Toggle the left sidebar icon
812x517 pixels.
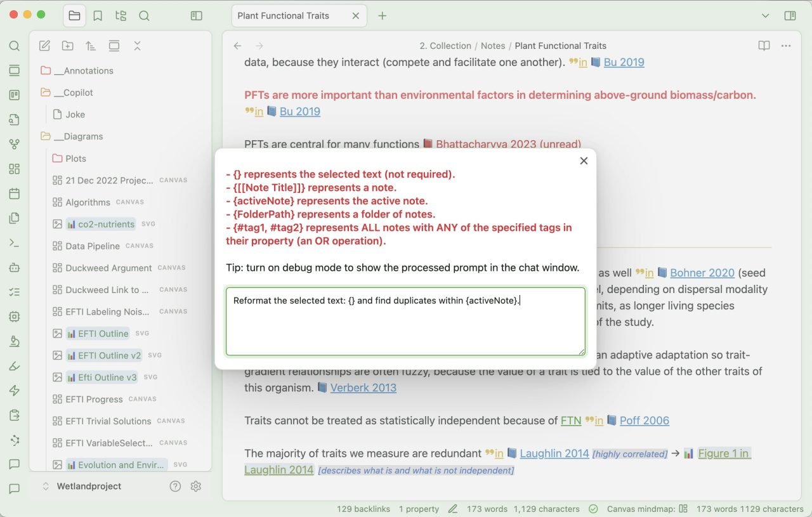[x=197, y=16]
